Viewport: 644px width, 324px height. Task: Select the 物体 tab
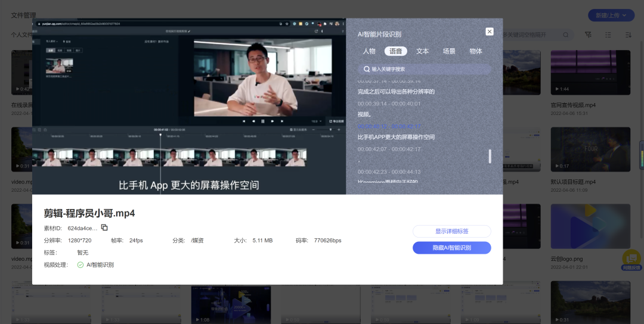pos(476,51)
